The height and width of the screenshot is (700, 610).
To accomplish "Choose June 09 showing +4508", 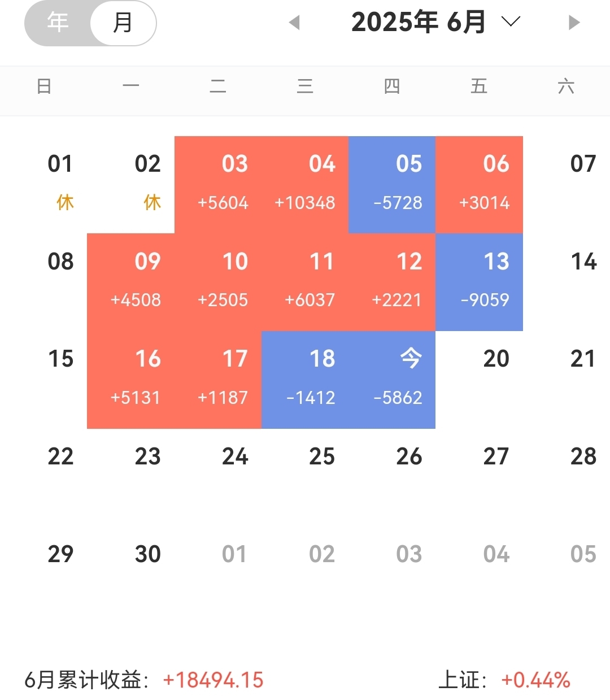I will click(x=131, y=282).
